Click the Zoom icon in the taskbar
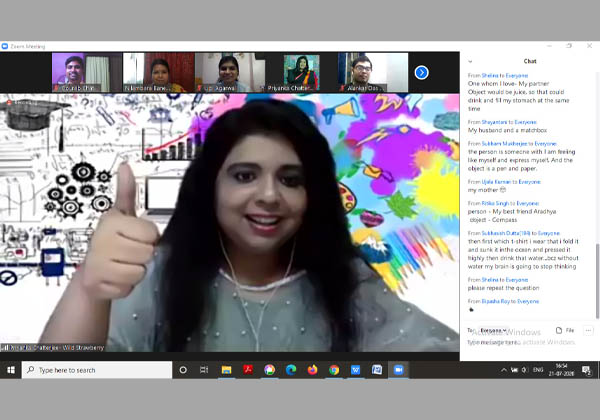The height and width of the screenshot is (420, 600). coord(398,369)
